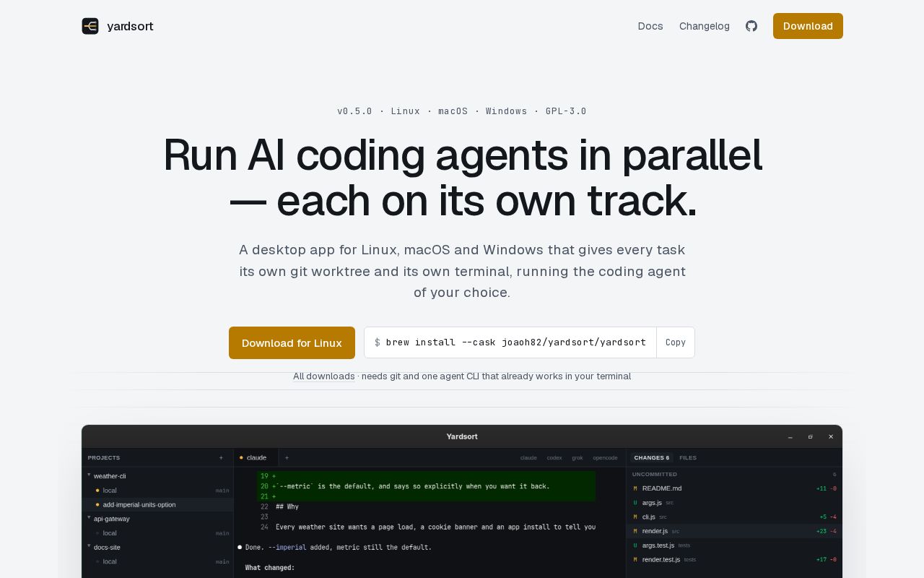Click the U status icon beside args.test.js
The width and height of the screenshot is (924, 578).
pos(635,545)
